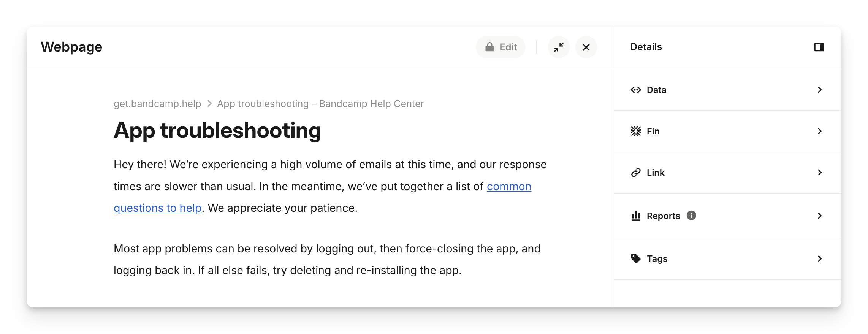Expand the Tags section chevron
868x334 pixels.
click(x=820, y=259)
